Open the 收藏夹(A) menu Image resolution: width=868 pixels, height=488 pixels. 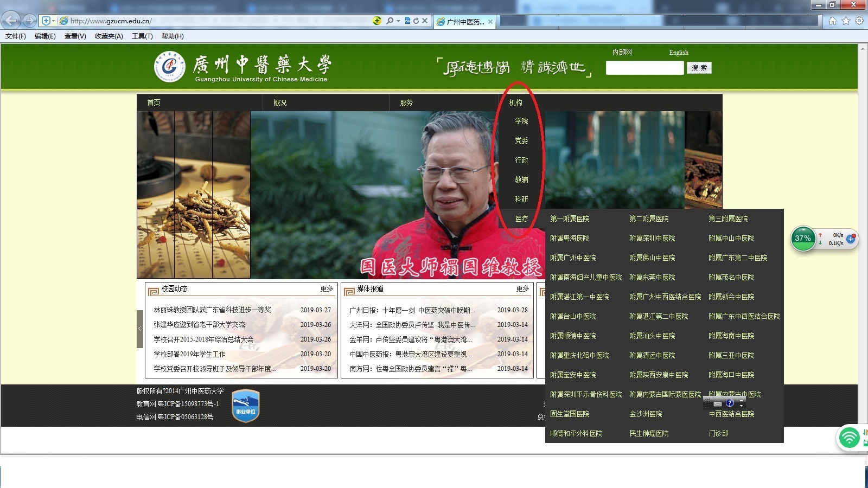(x=108, y=36)
